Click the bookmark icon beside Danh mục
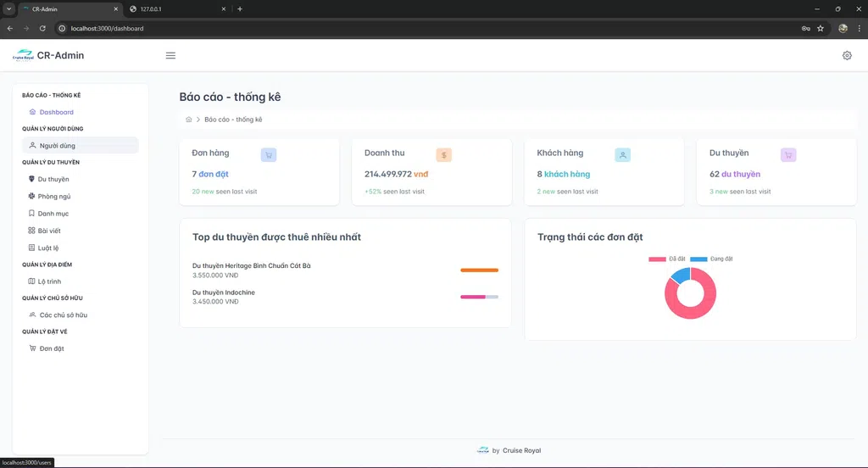 (x=31, y=214)
